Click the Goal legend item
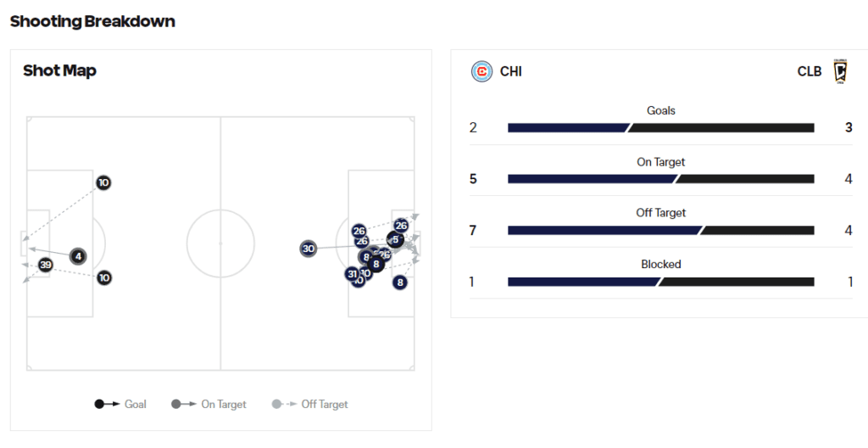This screenshot has height=448, width=868. point(120,404)
